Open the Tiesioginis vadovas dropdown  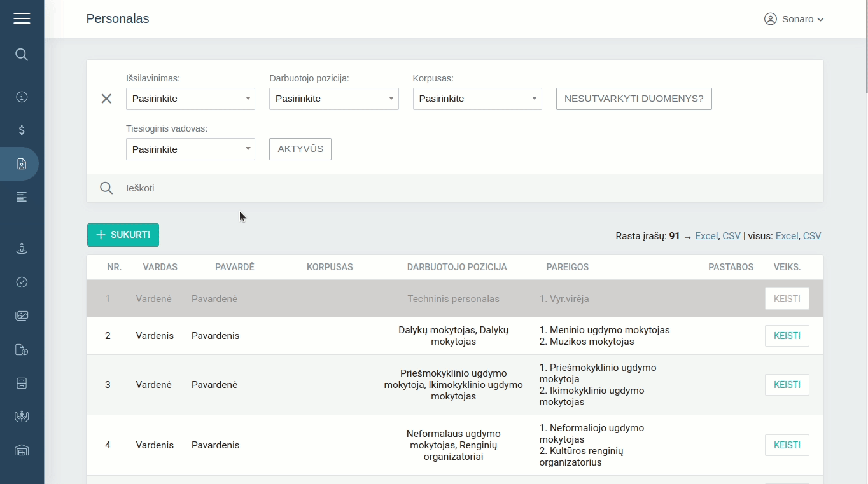pyautogui.click(x=190, y=149)
